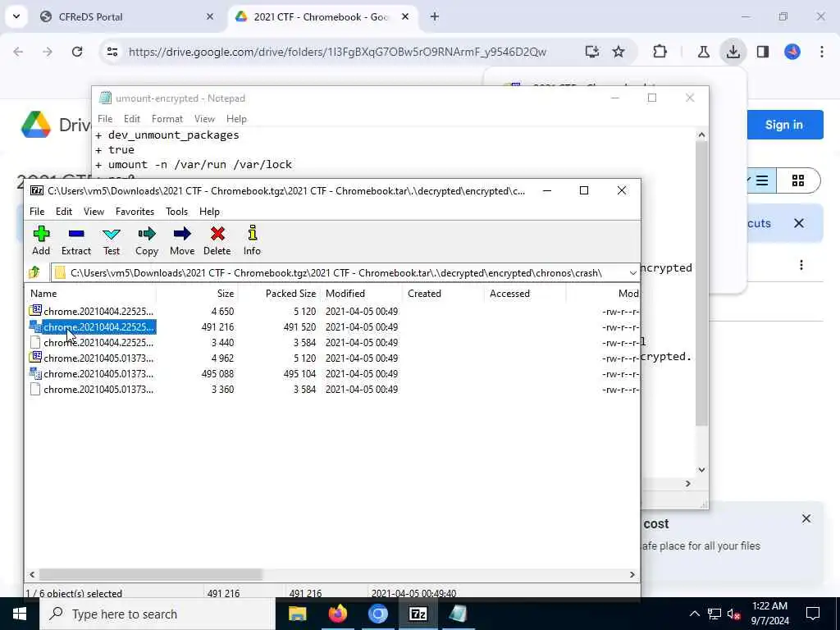Open File Explorer from taskbar
Image resolution: width=840 pixels, height=630 pixels.
pyautogui.click(x=297, y=614)
